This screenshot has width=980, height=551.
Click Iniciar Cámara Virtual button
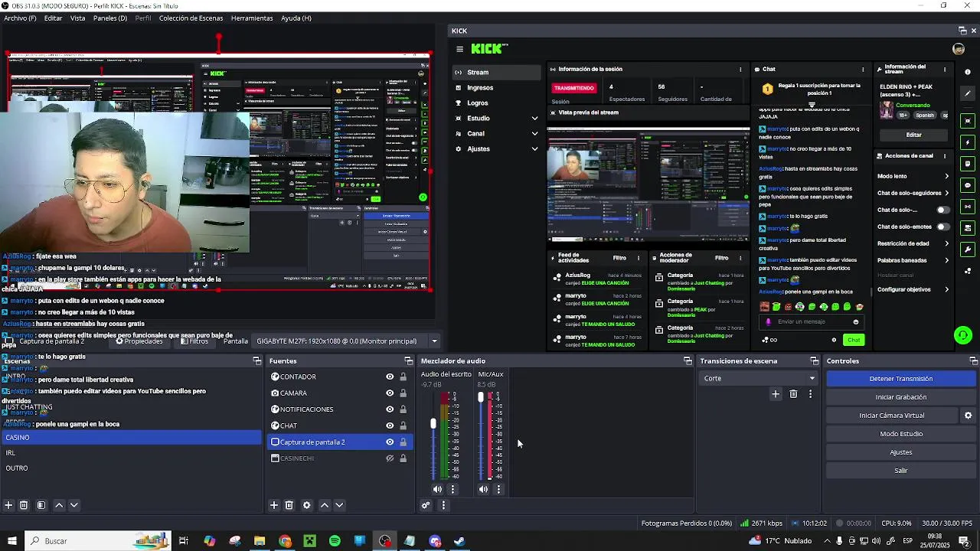click(x=892, y=416)
